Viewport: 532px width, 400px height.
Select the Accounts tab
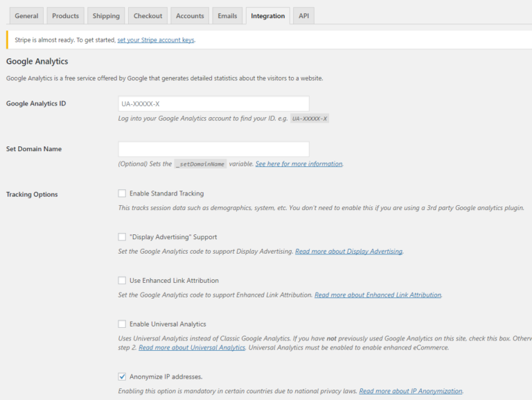190,16
